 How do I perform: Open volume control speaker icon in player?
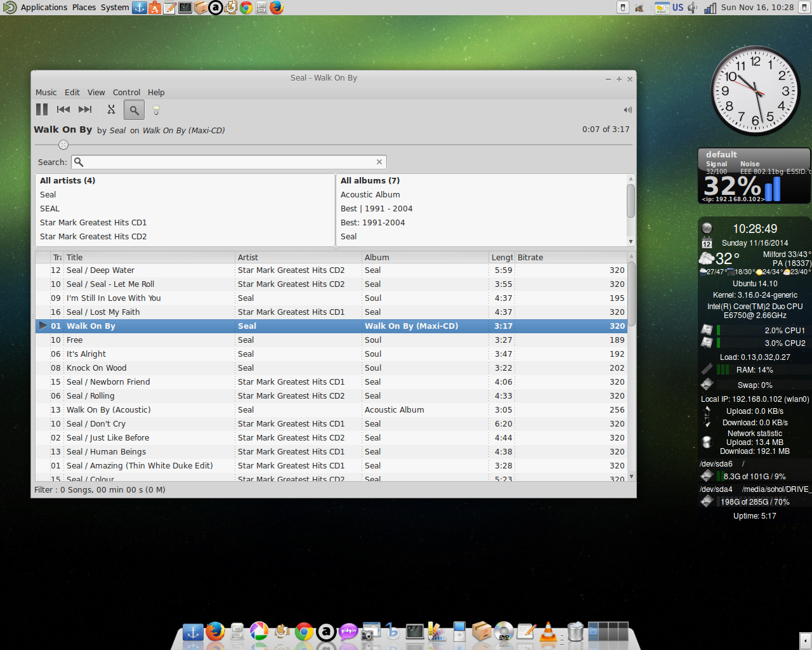627,110
